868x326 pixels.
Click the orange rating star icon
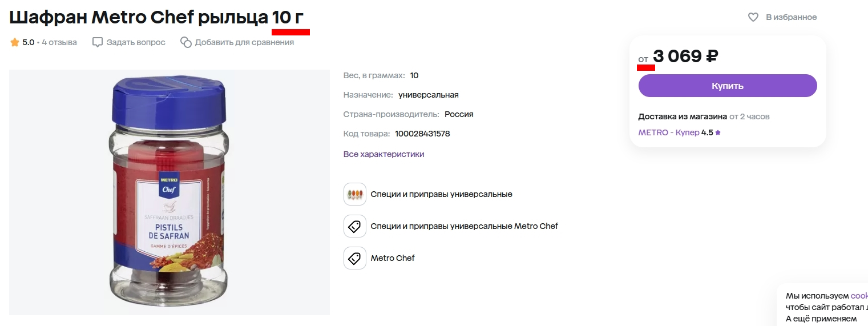[x=15, y=42]
